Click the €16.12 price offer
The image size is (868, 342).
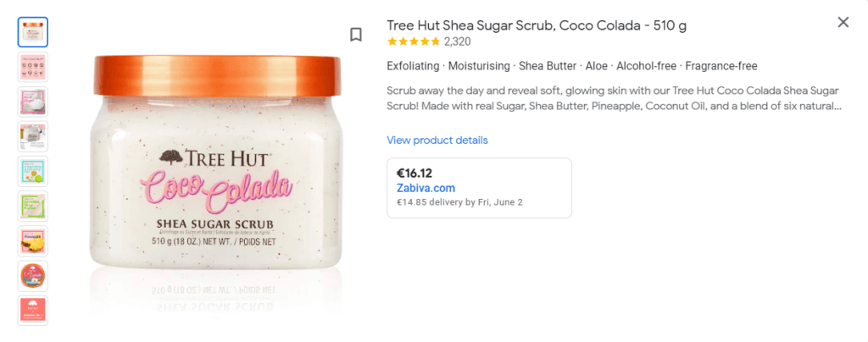415,173
